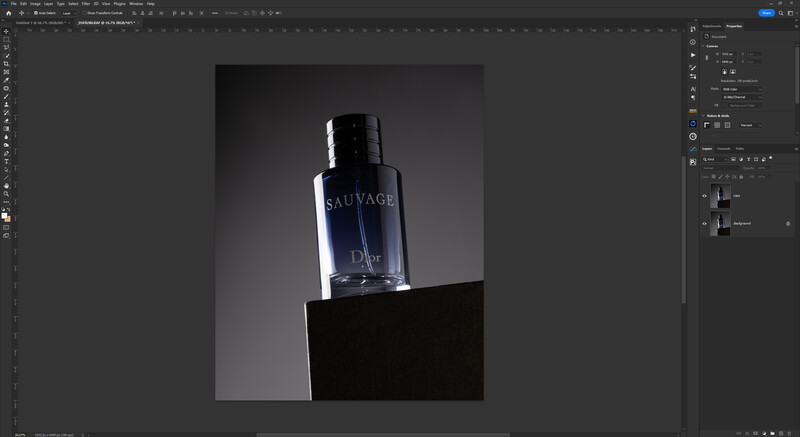Switch to the Paths tab

(x=740, y=148)
